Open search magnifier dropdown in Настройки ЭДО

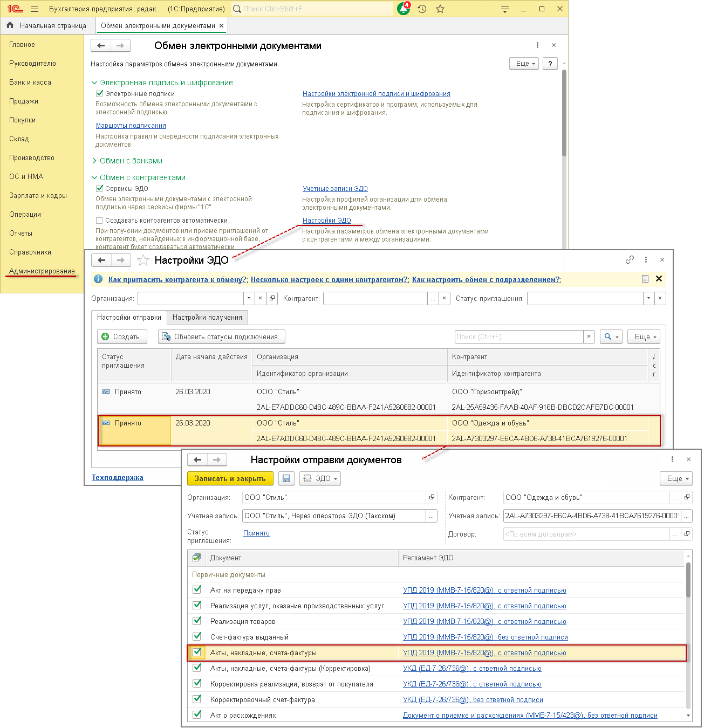coord(611,336)
